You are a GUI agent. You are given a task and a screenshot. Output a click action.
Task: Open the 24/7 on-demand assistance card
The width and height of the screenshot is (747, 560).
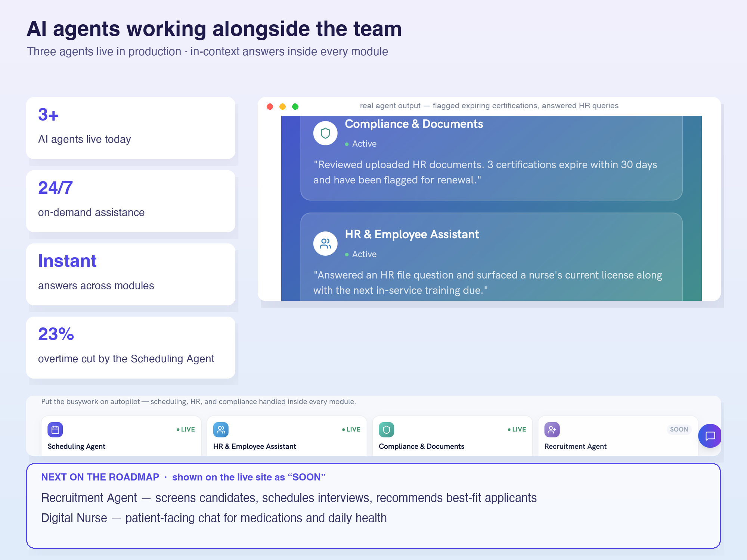click(131, 201)
